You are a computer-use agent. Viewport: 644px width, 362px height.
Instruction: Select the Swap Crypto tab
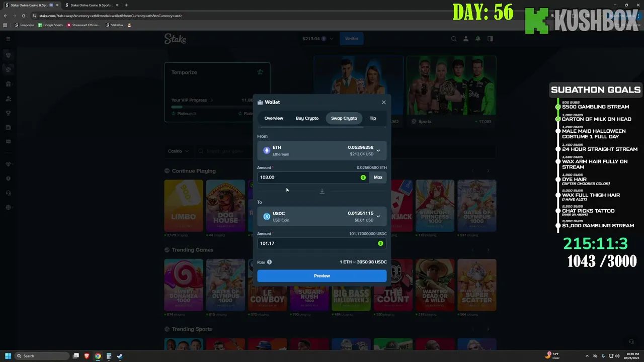344,118
